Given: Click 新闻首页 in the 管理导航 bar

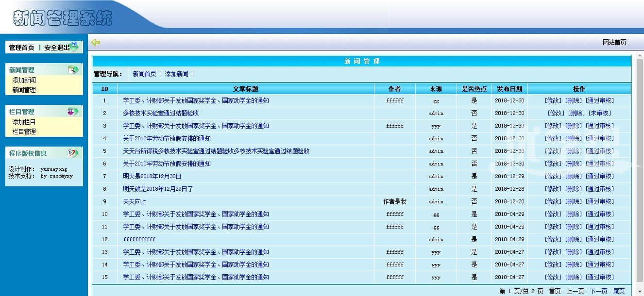Looking at the screenshot, I should [x=145, y=74].
